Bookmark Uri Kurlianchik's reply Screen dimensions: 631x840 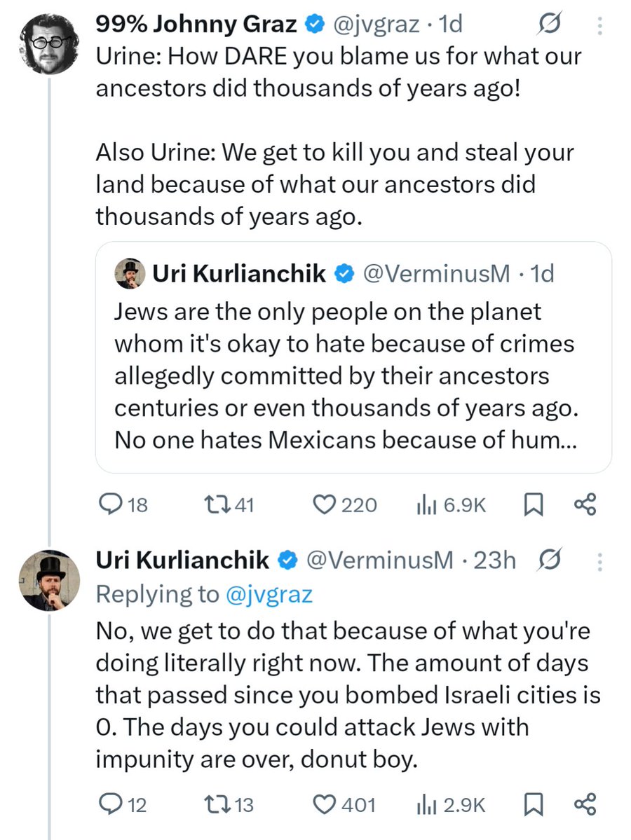(x=534, y=805)
